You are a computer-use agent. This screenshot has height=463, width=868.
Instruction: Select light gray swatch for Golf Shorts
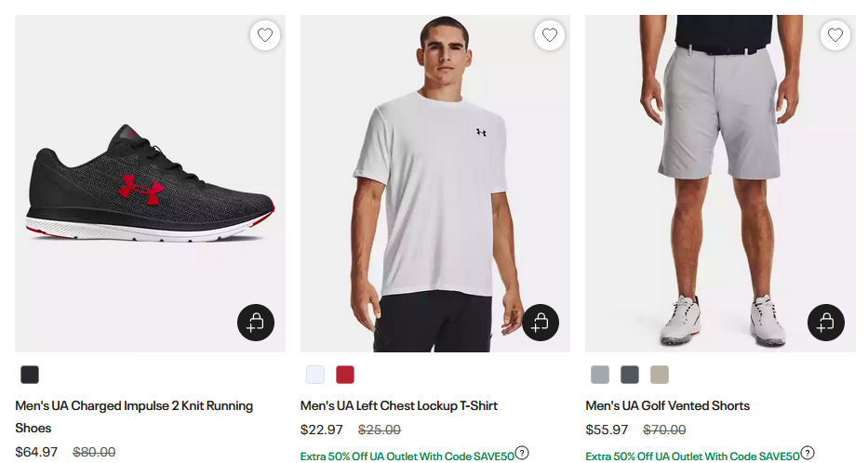(x=600, y=375)
